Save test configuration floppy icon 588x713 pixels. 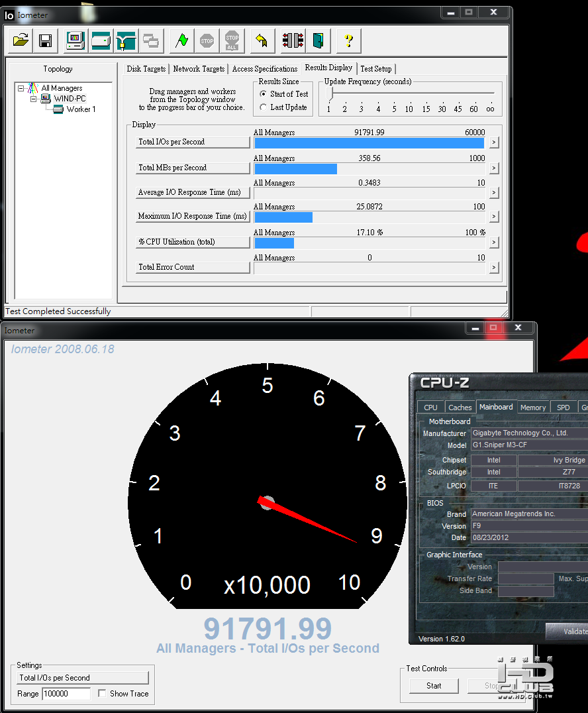point(45,40)
